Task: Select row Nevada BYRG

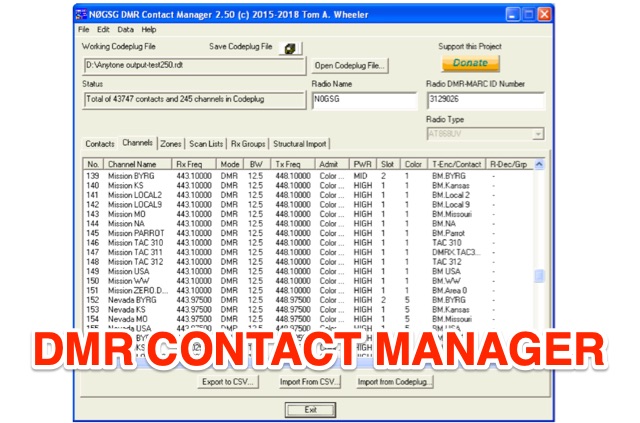Action: (308, 300)
